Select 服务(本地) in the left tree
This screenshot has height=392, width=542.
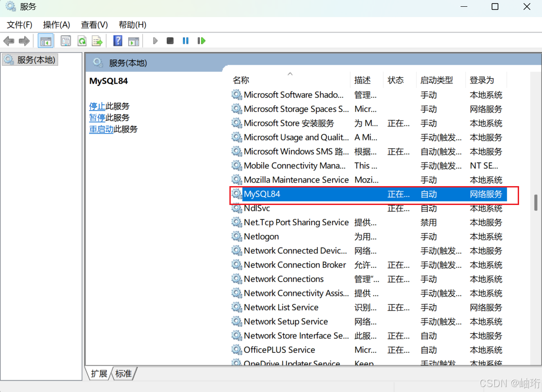pos(30,59)
